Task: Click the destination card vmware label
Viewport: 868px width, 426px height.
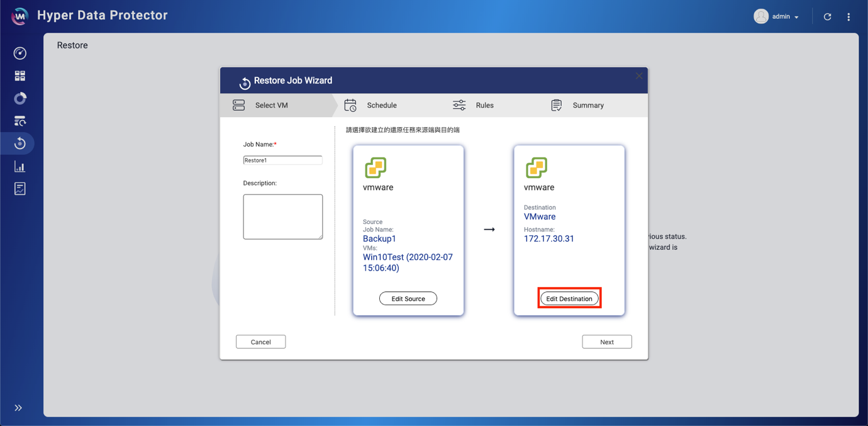Action: [x=539, y=188]
